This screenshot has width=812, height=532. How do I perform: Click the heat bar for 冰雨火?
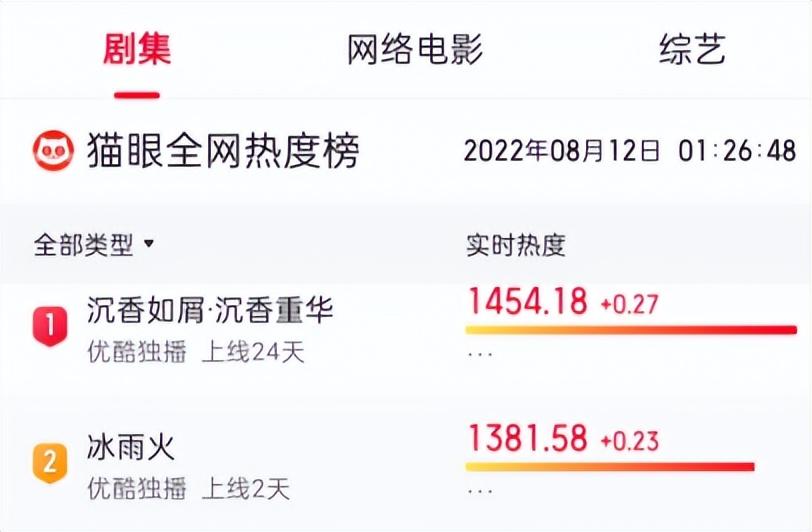coord(610,467)
